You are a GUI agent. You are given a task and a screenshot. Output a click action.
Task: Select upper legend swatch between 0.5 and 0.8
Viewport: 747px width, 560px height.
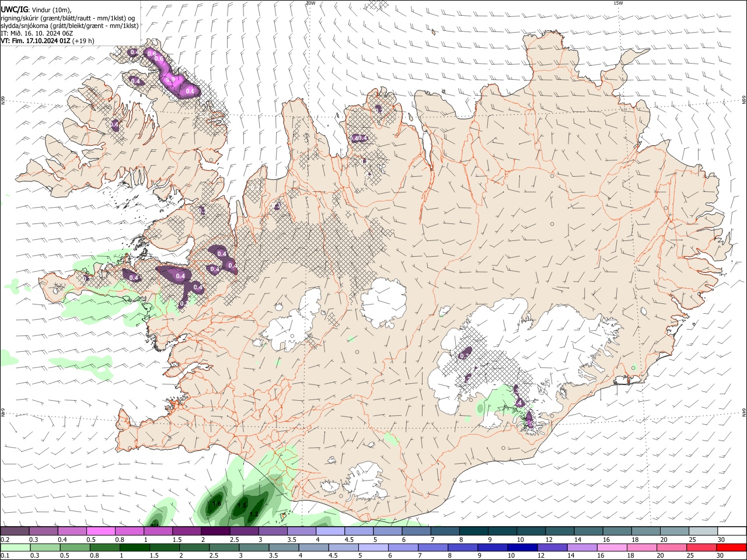point(101,531)
